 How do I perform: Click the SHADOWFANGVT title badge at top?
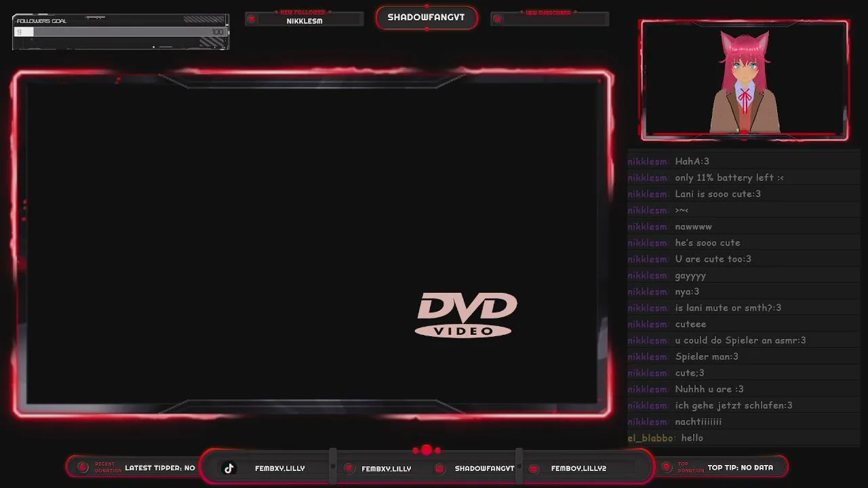tap(427, 18)
